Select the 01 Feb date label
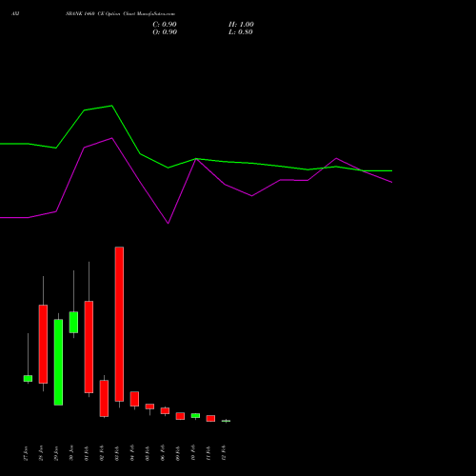This screenshot has width=476, height=476. 87,453
